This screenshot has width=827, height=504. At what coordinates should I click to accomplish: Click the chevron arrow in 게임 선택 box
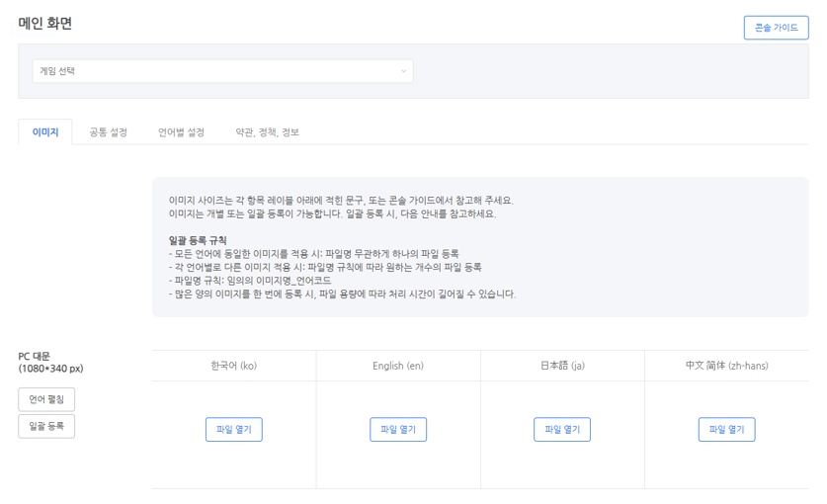point(403,71)
